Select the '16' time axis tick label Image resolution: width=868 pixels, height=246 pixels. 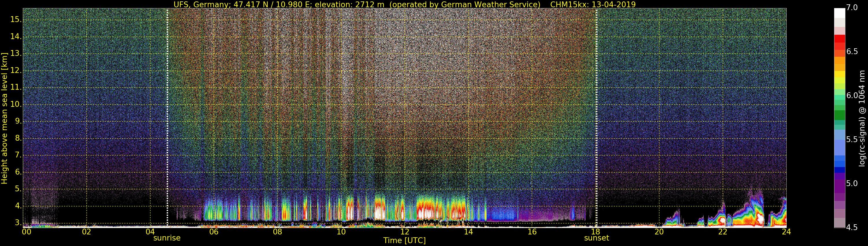(x=532, y=232)
